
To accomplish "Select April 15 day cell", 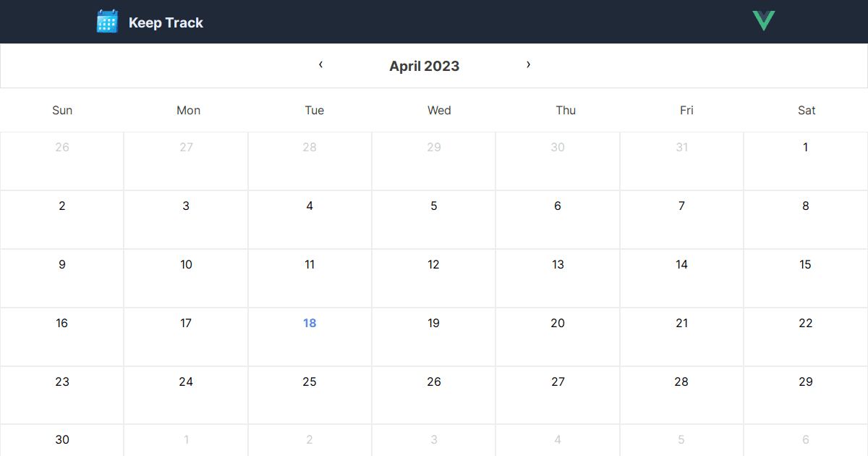I will point(806,279).
